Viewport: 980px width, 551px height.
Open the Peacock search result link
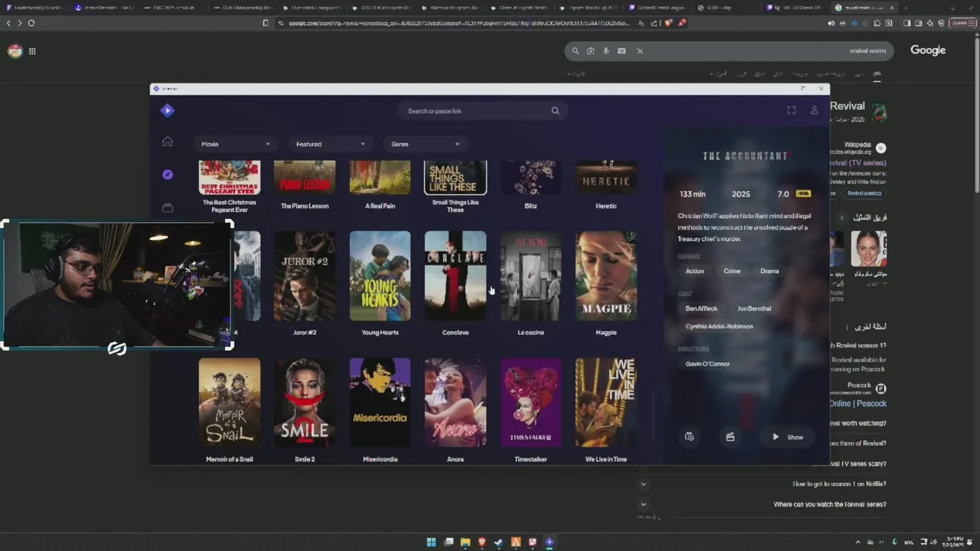tap(858, 403)
